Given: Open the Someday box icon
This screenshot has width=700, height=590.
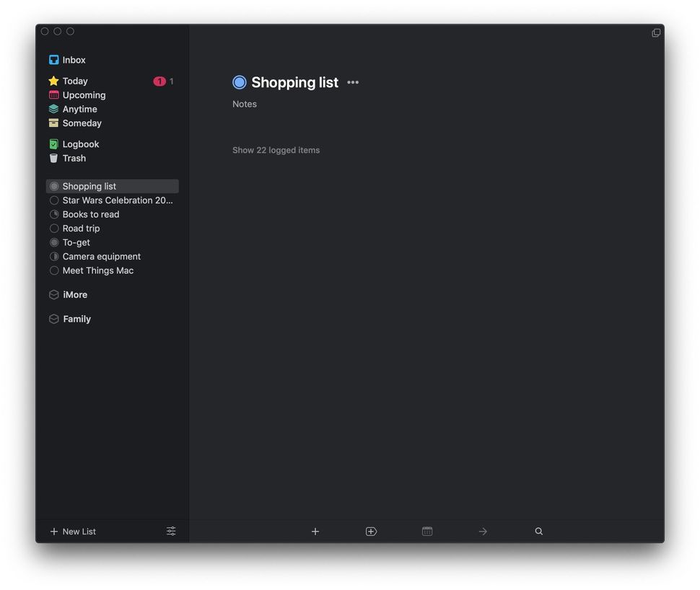Looking at the screenshot, I should (54, 123).
